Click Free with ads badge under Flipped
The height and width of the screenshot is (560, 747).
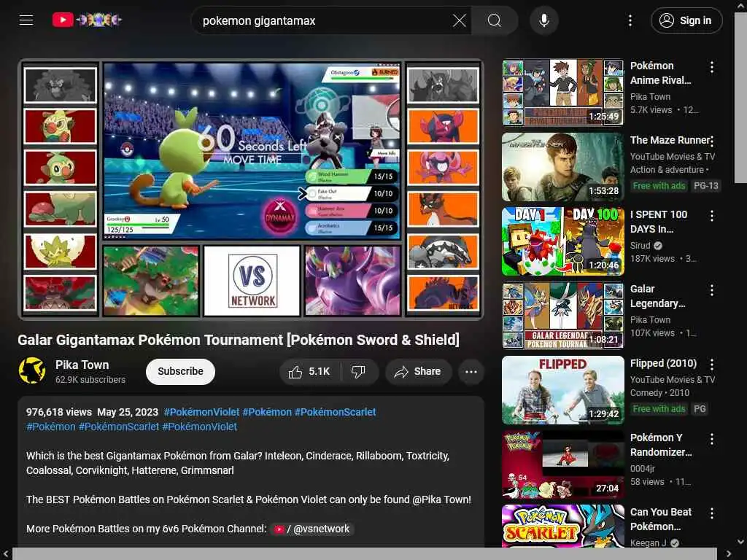click(x=659, y=408)
